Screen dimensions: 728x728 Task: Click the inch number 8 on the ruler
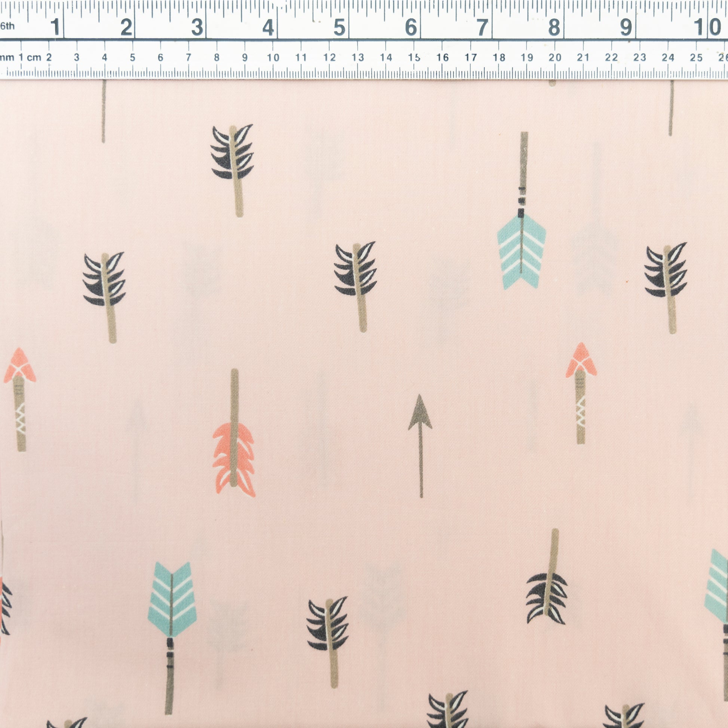554,27
